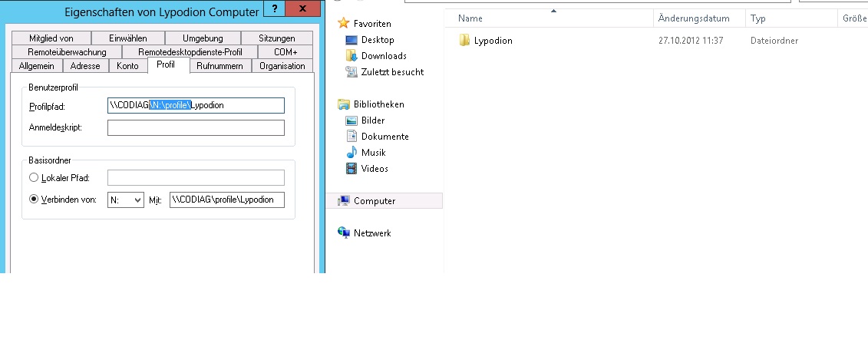Click the Dokumente label in sidebar
The image size is (868, 353).
click(x=384, y=136)
